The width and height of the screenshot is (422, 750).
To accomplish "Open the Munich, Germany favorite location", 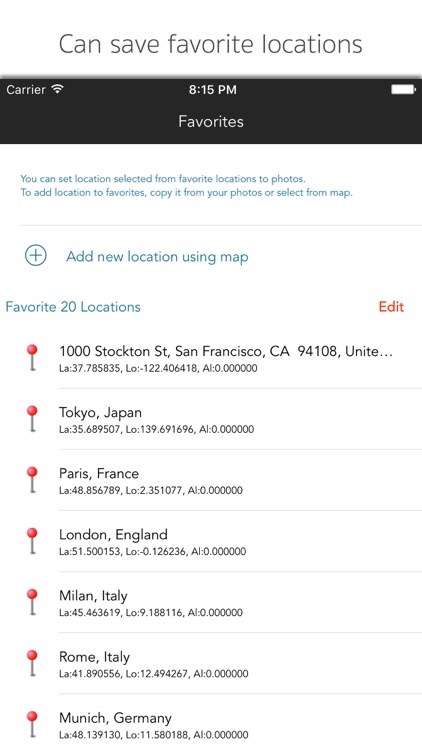I will [x=211, y=722].
